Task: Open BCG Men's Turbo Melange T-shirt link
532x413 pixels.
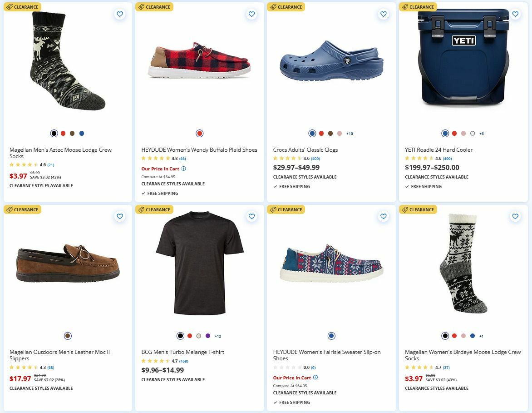Action: (x=182, y=352)
